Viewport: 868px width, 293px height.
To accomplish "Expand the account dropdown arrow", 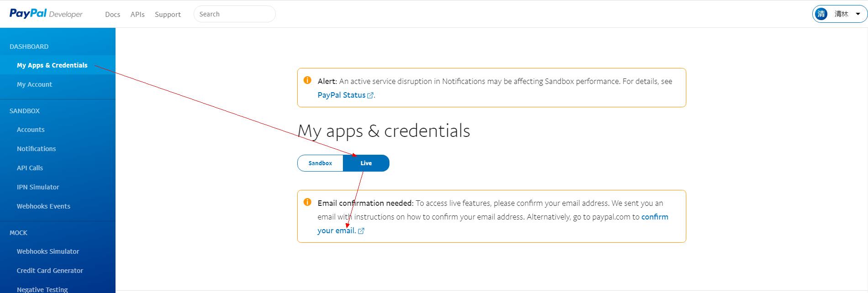I will coord(858,14).
